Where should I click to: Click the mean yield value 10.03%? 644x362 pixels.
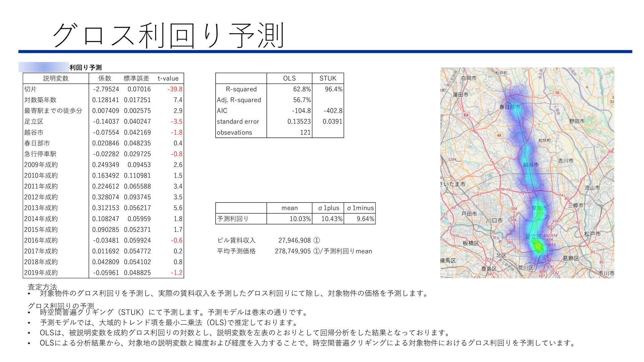pyautogui.click(x=300, y=219)
